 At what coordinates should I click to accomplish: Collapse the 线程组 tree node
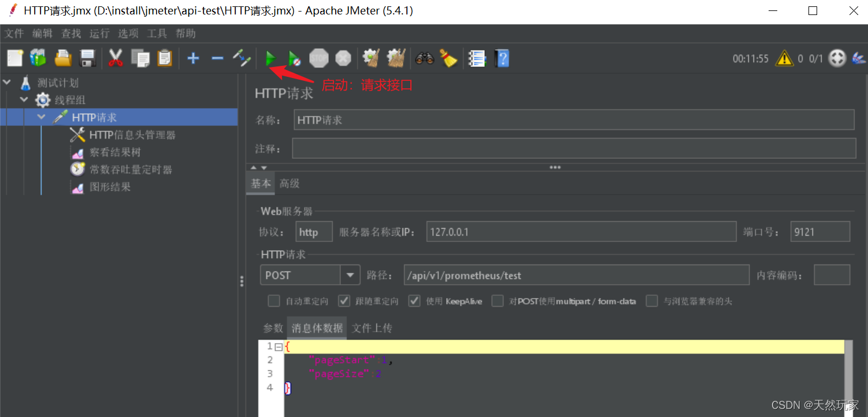pyautogui.click(x=24, y=100)
